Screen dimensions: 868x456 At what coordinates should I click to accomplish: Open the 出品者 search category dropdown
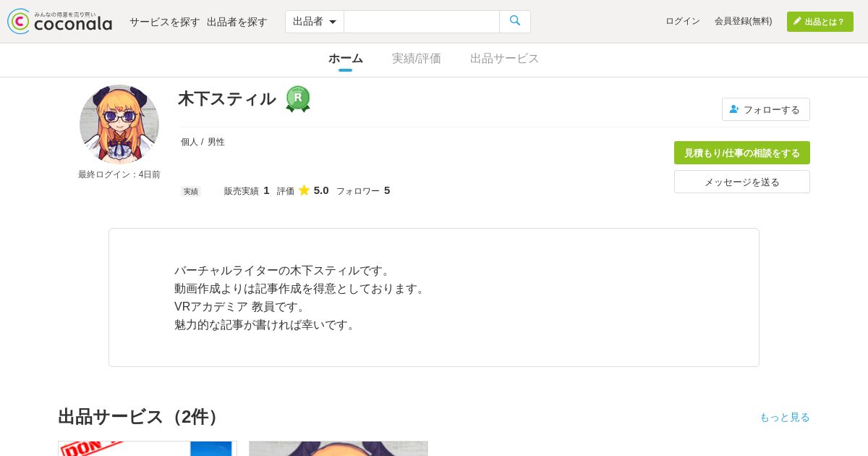pyautogui.click(x=315, y=22)
